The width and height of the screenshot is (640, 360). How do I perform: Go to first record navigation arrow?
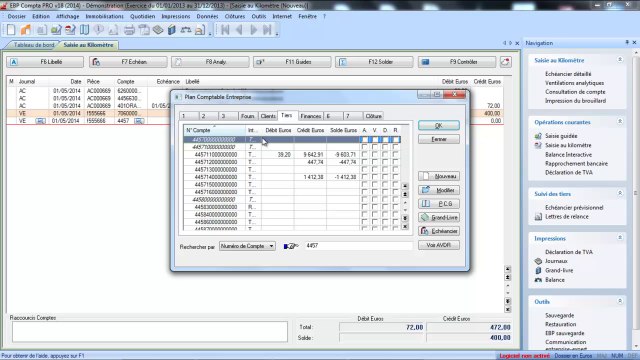[x=225, y=30]
